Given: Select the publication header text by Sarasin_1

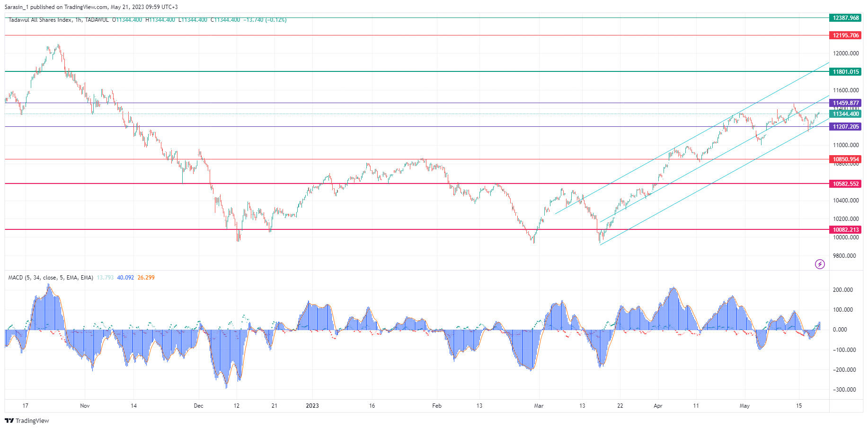Looking at the screenshot, I should (x=91, y=7).
